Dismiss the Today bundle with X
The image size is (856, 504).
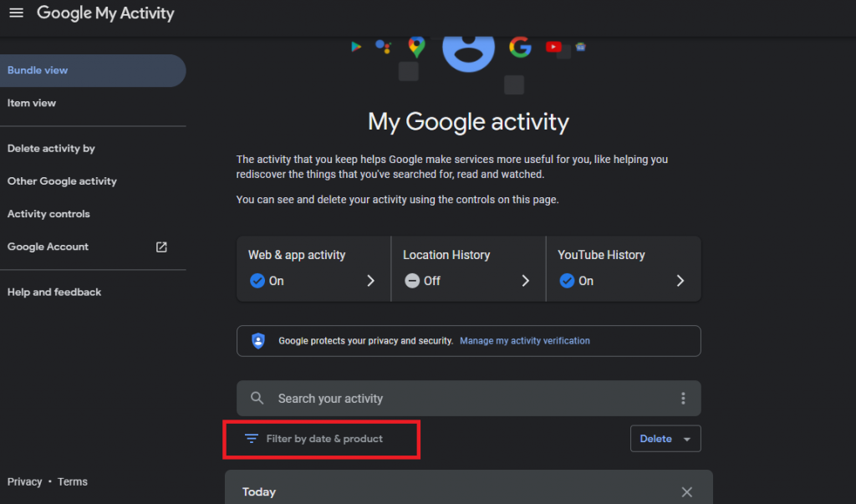click(x=687, y=492)
